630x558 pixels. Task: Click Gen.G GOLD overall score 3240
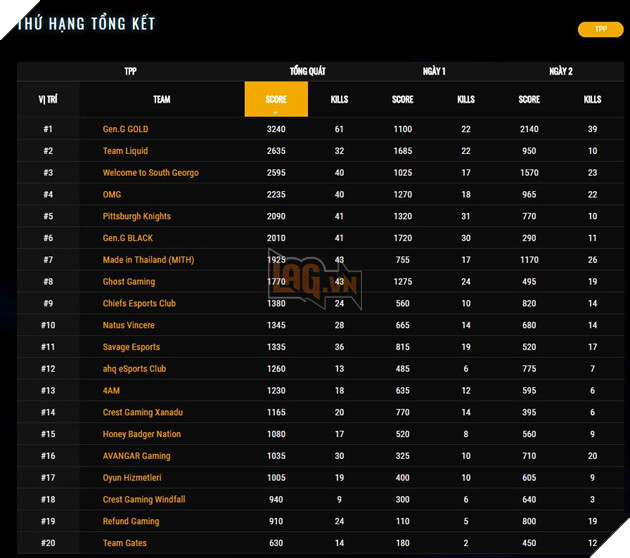276,129
